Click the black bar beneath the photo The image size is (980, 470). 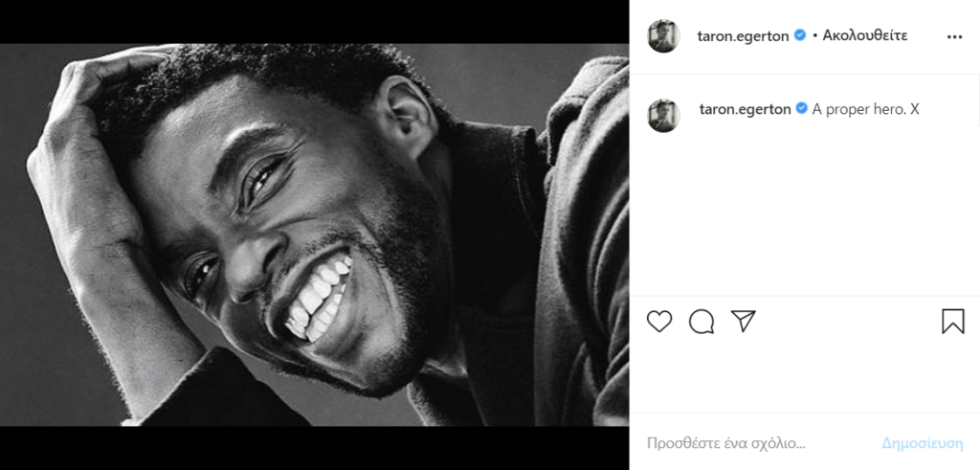(314, 448)
